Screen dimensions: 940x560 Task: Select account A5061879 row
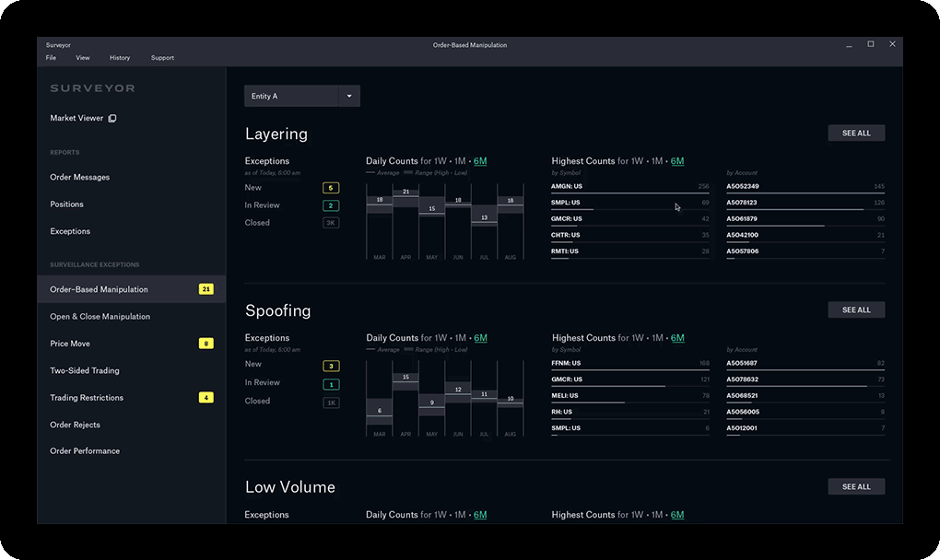click(805, 220)
